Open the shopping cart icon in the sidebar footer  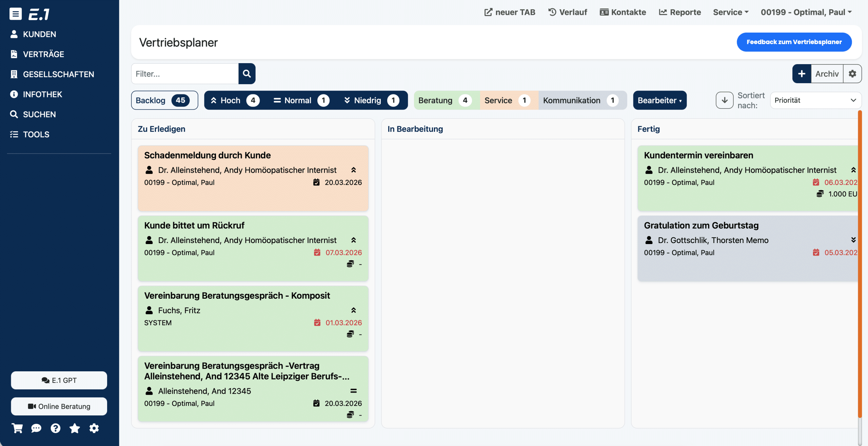pos(17,428)
